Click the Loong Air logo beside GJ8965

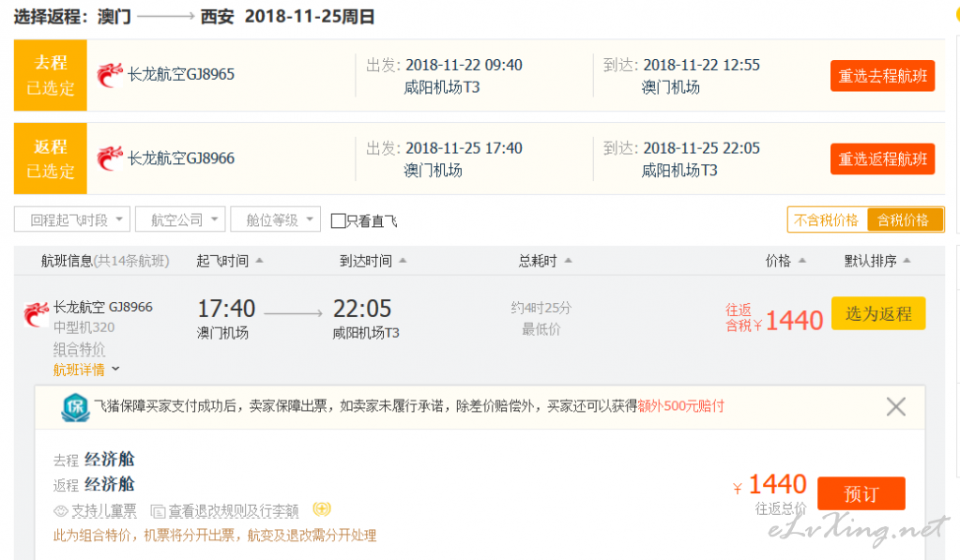pos(110,75)
